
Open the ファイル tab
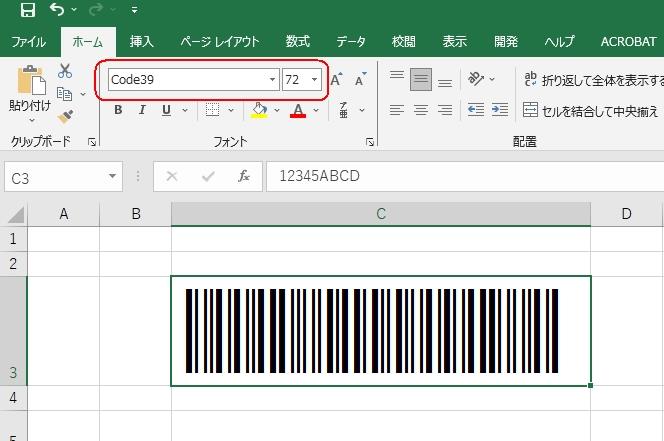coord(28,42)
